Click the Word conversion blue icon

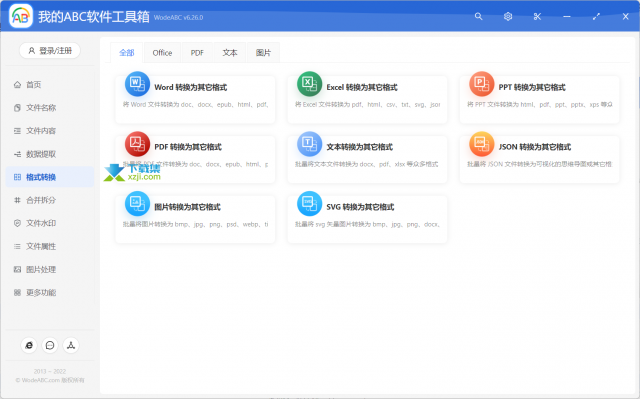[137, 84]
